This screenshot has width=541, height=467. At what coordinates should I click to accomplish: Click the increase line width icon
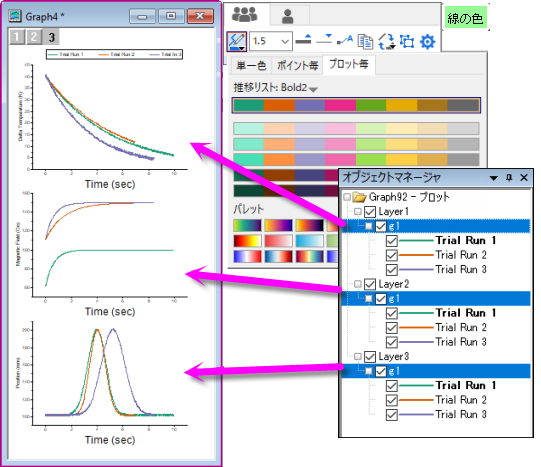(304, 40)
